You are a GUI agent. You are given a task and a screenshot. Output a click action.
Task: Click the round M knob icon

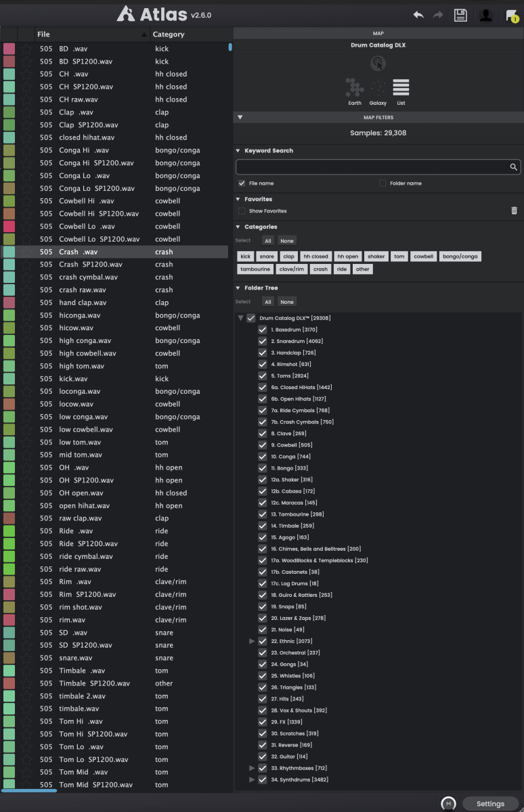pyautogui.click(x=447, y=803)
